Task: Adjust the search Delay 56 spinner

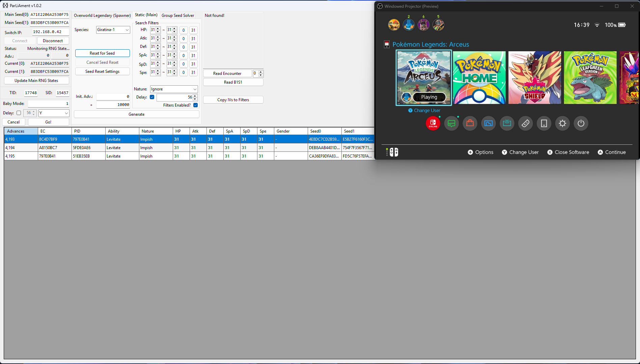Action: point(195,97)
